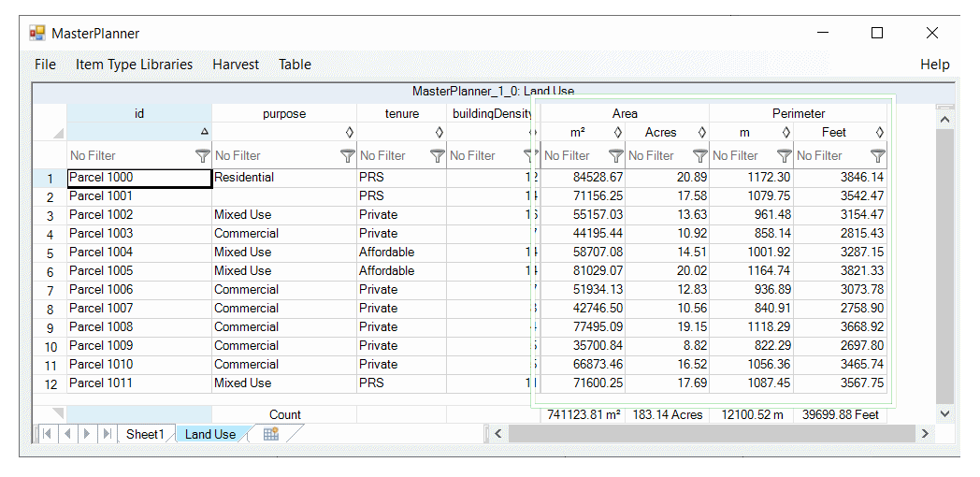Click the empty purpose cell of Parcel 1001
The height and width of the screenshot is (477, 980).
click(284, 196)
